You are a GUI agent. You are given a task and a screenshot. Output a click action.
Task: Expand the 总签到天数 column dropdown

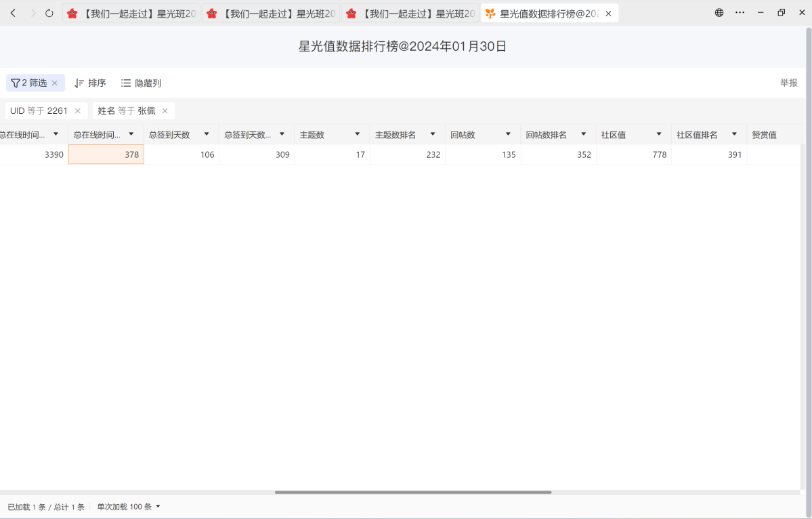click(x=207, y=135)
